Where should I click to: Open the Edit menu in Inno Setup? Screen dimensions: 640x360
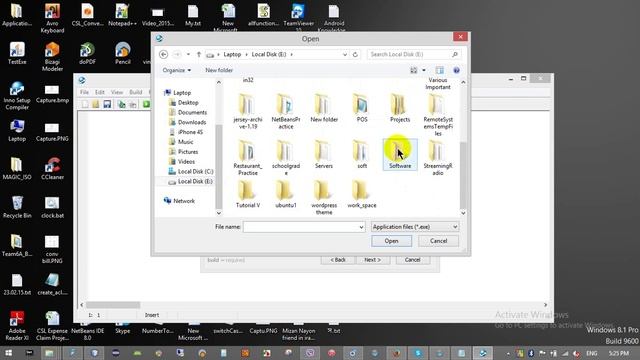click(100, 92)
